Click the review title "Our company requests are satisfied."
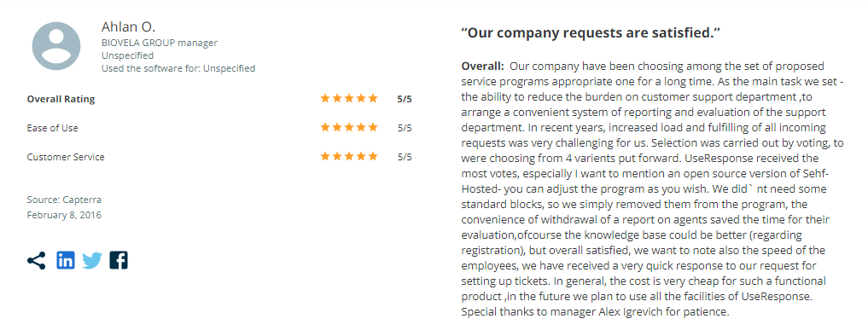Screen dimensions: 868x336 pyautogui.click(x=590, y=32)
